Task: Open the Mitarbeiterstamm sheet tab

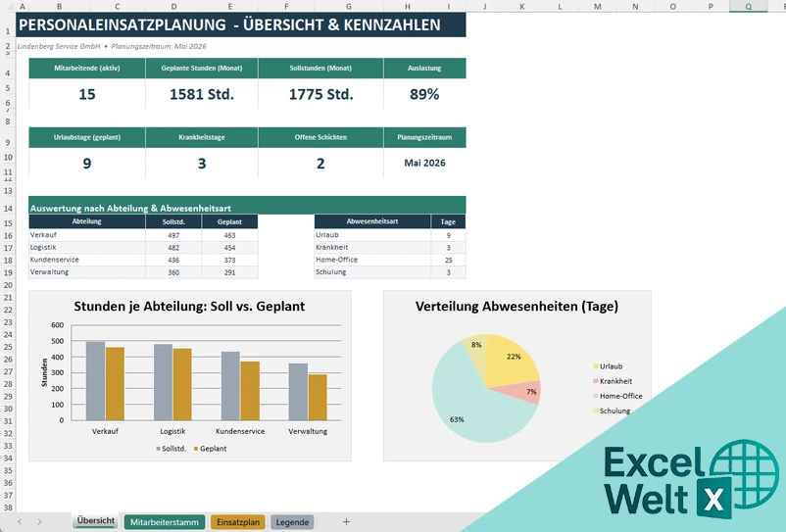Action: (x=165, y=522)
